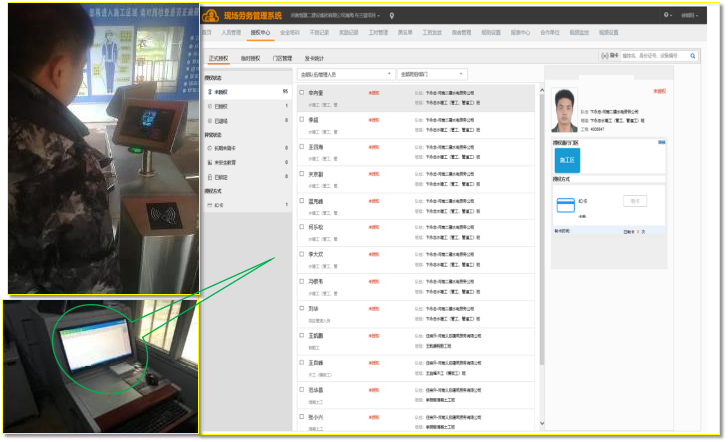Click the 未授权 status icon in sidebar
Viewport: 728px width, 442px height.
[208, 91]
